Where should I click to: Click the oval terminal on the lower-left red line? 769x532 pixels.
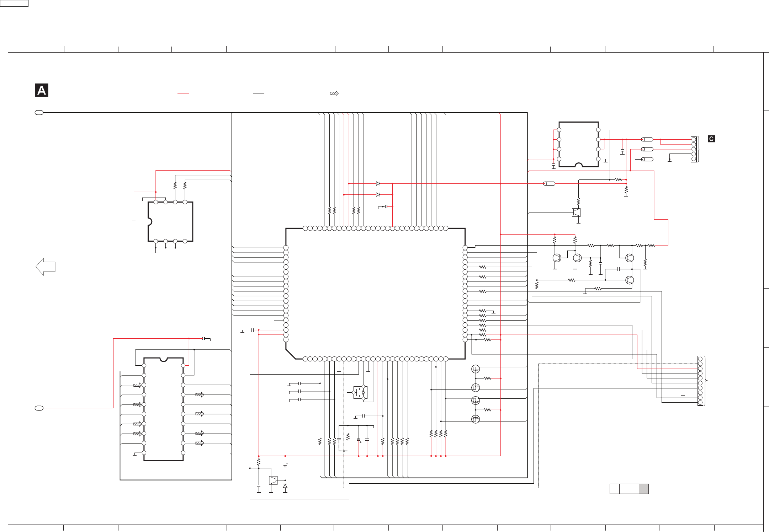(39, 408)
